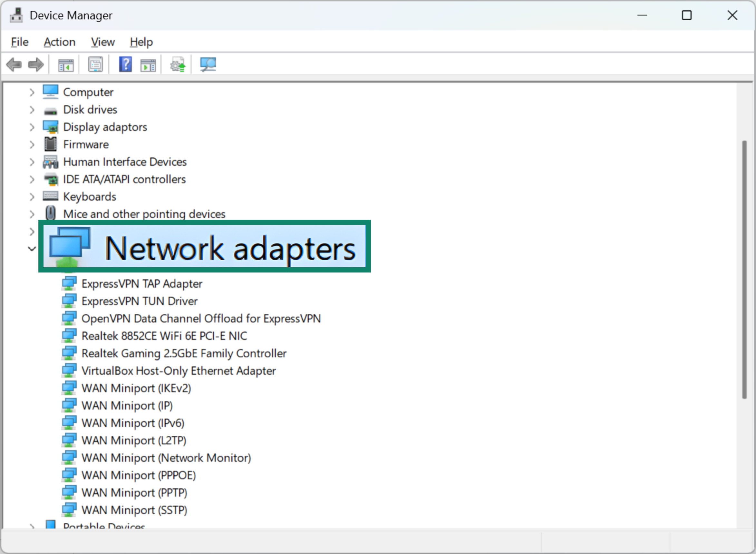The height and width of the screenshot is (554, 756).
Task: Select the Realtek 8852CE WiFi 6E NIC
Action: point(165,336)
